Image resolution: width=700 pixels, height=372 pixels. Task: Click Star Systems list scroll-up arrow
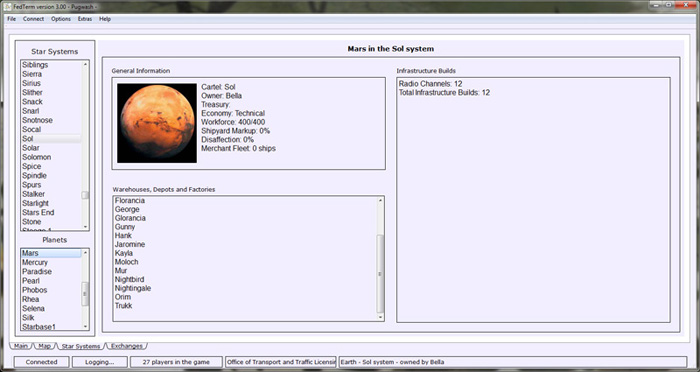[x=85, y=64]
